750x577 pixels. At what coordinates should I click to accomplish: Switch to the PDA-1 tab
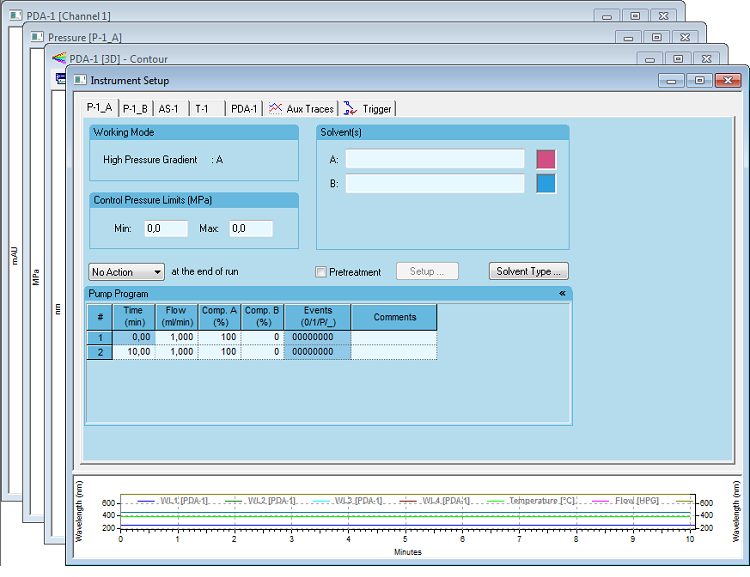[x=243, y=108]
